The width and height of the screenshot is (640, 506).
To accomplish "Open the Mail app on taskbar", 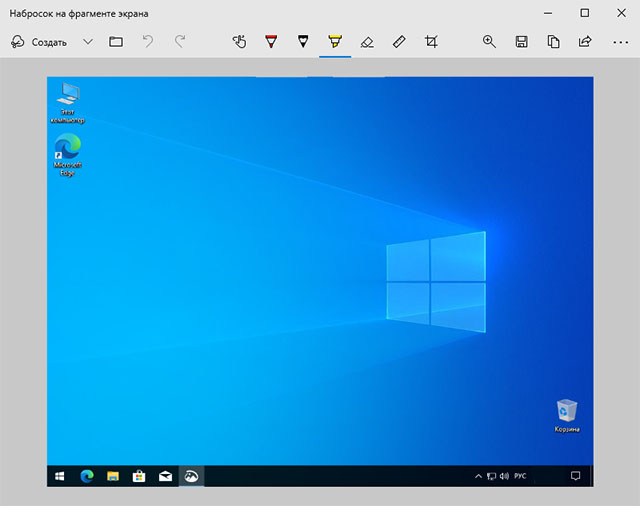I will coord(165,476).
